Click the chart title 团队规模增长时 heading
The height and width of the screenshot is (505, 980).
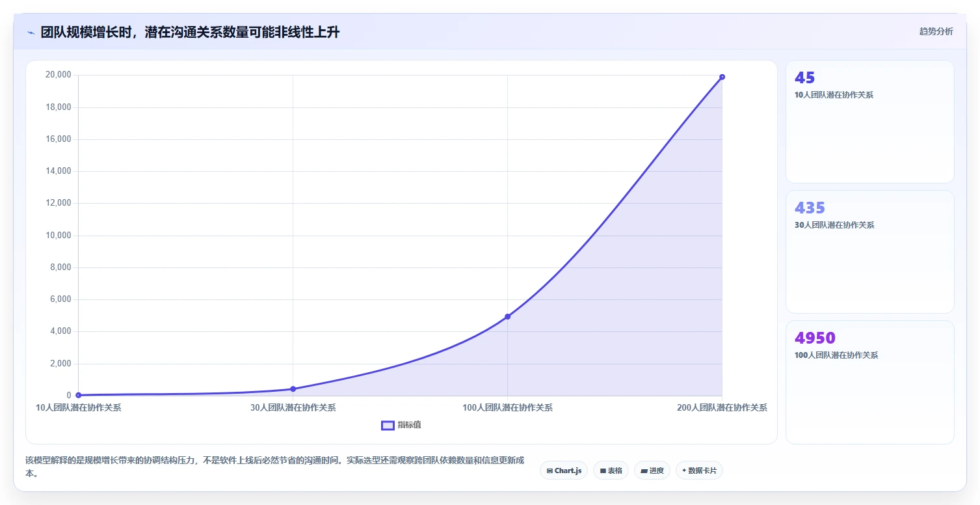tap(190, 33)
